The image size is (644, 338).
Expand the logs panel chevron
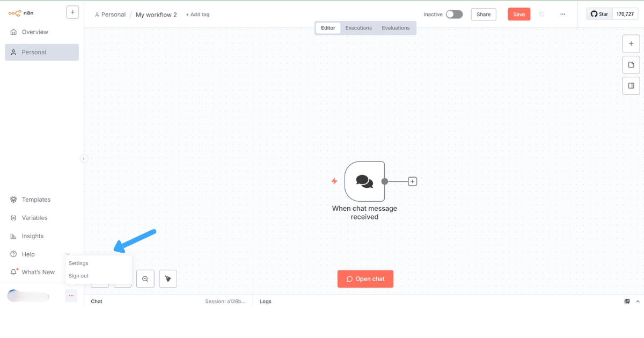pos(637,302)
